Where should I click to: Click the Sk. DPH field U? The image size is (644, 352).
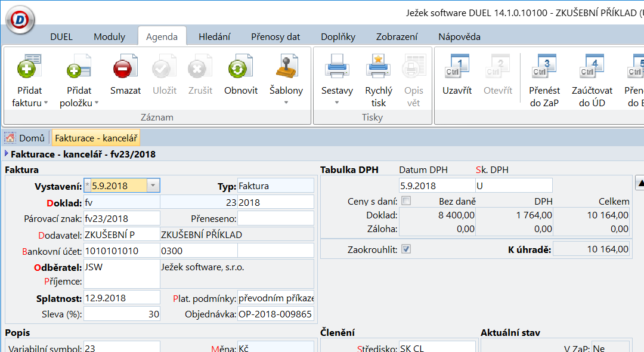click(x=514, y=186)
